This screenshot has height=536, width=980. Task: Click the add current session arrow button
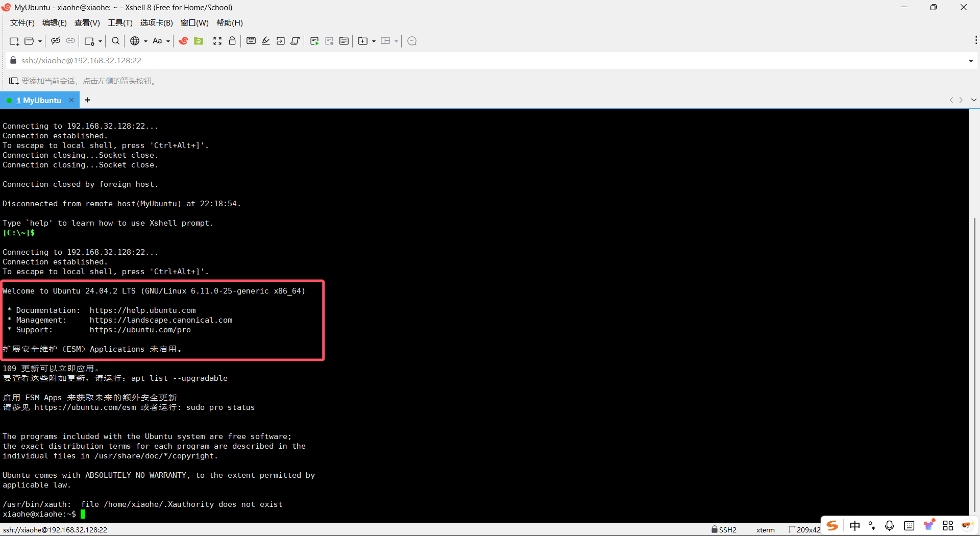13,81
